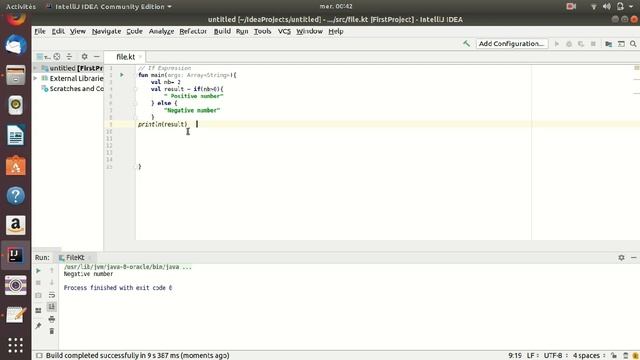Click the java path link in console output
The image size is (640, 360).
coord(127,267)
